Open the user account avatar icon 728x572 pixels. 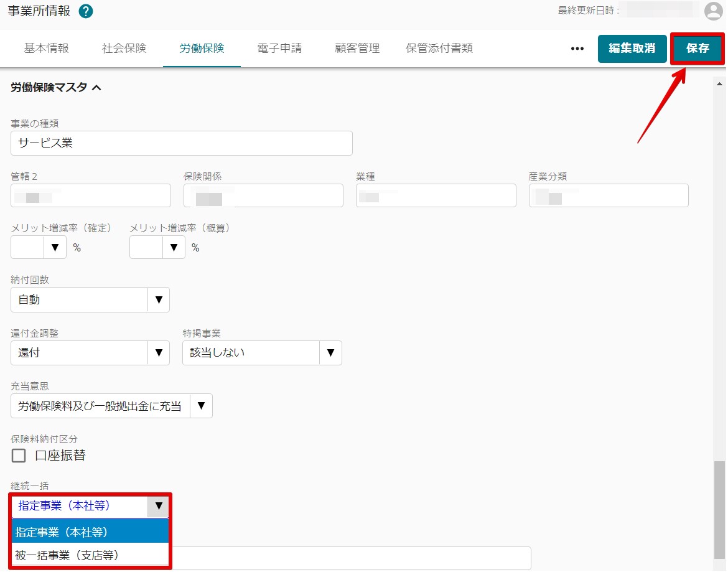click(713, 11)
